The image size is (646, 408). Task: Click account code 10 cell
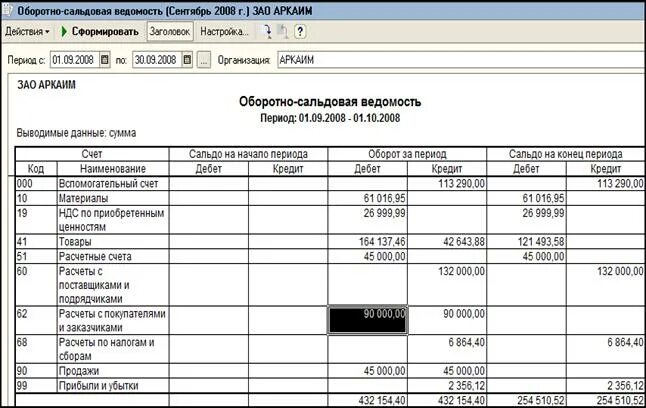point(36,198)
